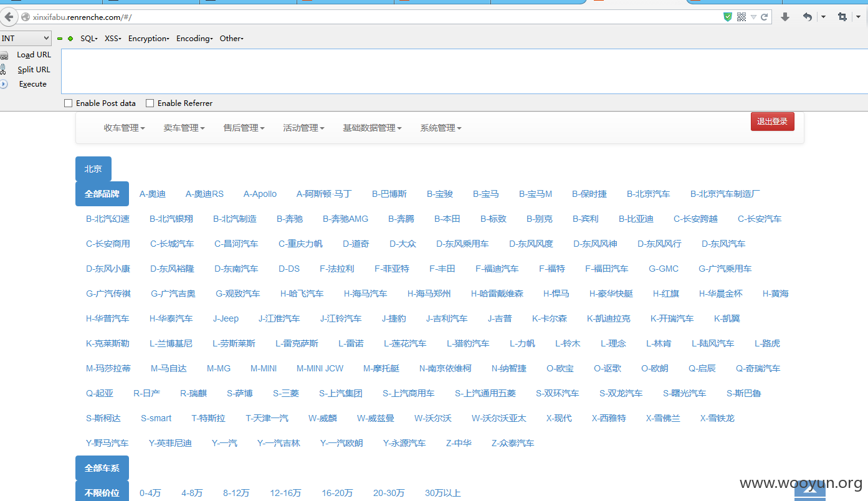Expand the XSS dropdown menu
Viewport: 868px width, 501px height.
pyautogui.click(x=113, y=39)
